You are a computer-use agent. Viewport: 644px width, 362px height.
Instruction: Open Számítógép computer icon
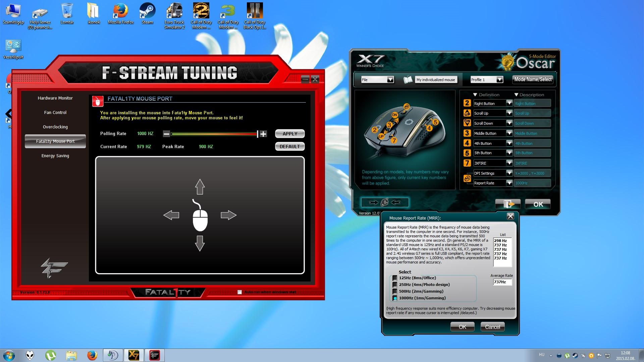tap(13, 13)
